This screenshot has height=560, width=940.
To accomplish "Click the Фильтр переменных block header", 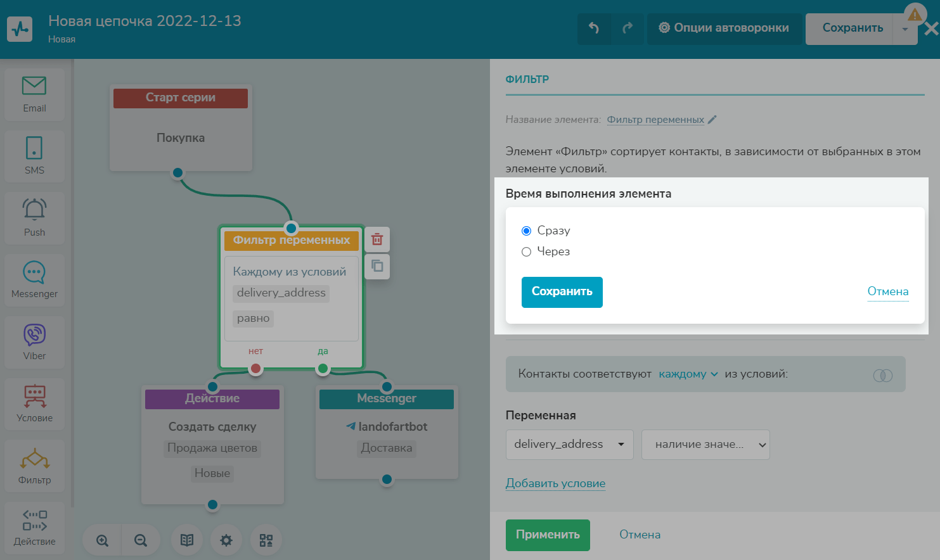I will tap(292, 240).
